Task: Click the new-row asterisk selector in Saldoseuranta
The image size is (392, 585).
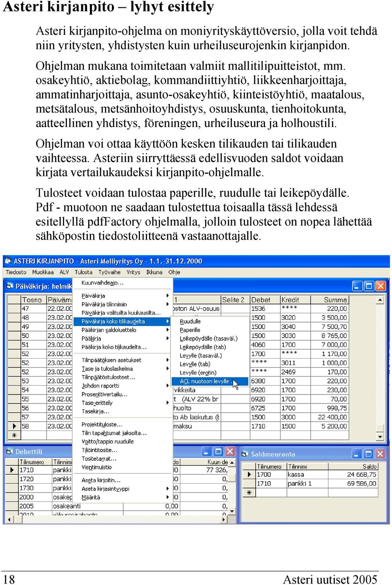Action: pos(249,493)
